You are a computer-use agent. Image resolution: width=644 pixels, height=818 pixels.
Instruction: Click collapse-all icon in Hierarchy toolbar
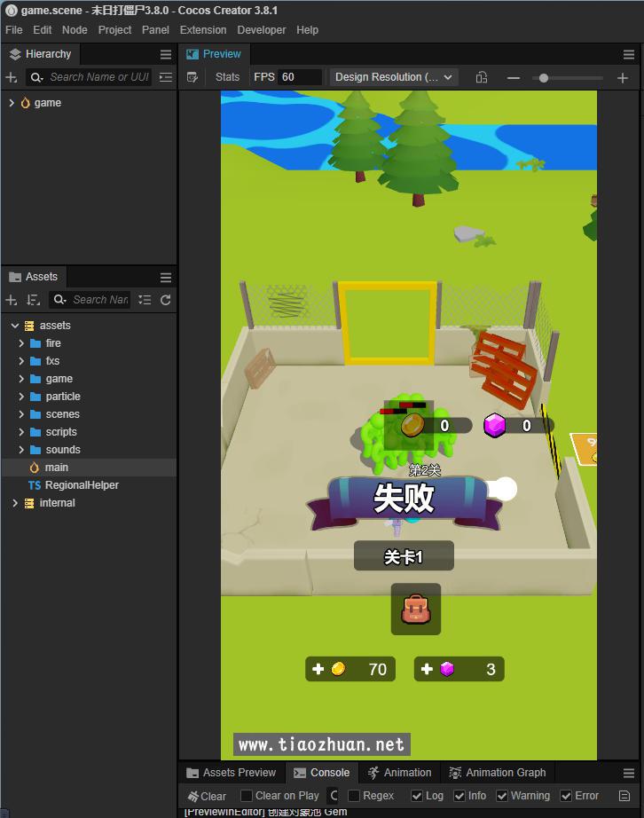click(x=165, y=77)
